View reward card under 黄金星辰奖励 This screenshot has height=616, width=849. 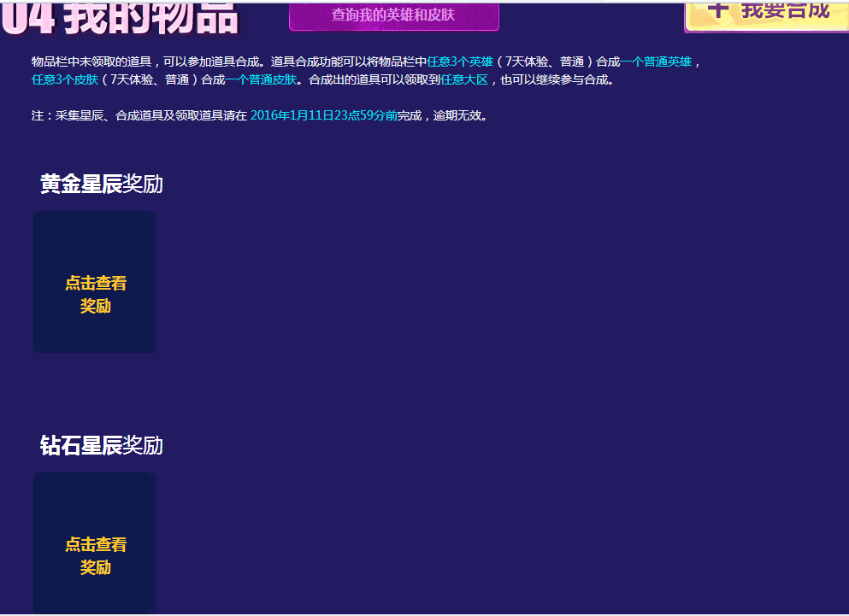coord(95,282)
